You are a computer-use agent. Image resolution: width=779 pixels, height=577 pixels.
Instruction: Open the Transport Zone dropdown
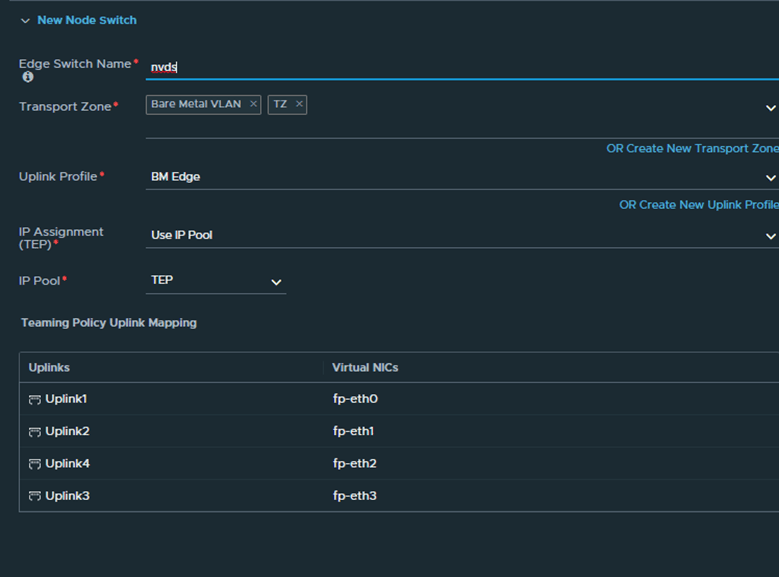770,108
